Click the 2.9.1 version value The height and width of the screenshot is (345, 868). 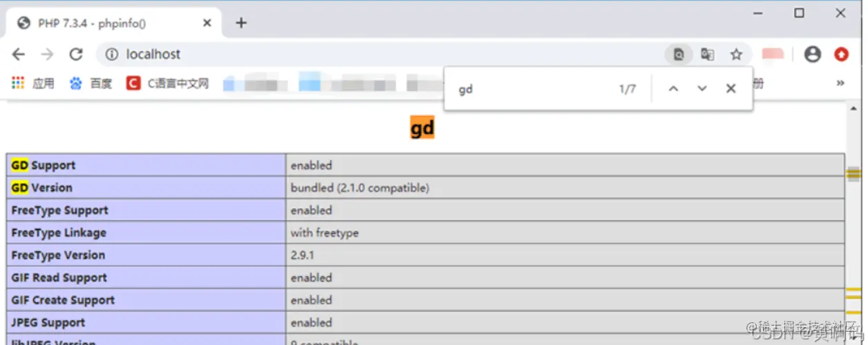[304, 255]
